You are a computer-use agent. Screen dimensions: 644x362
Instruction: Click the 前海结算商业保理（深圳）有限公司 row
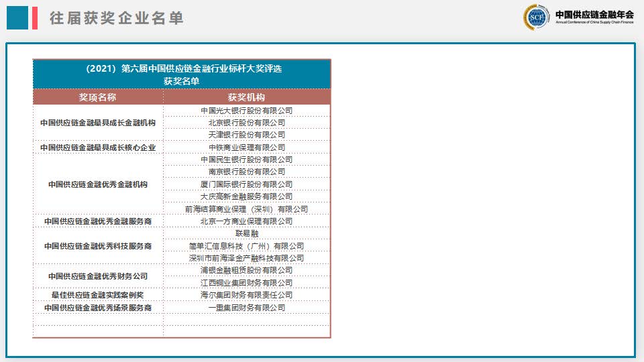click(246, 209)
